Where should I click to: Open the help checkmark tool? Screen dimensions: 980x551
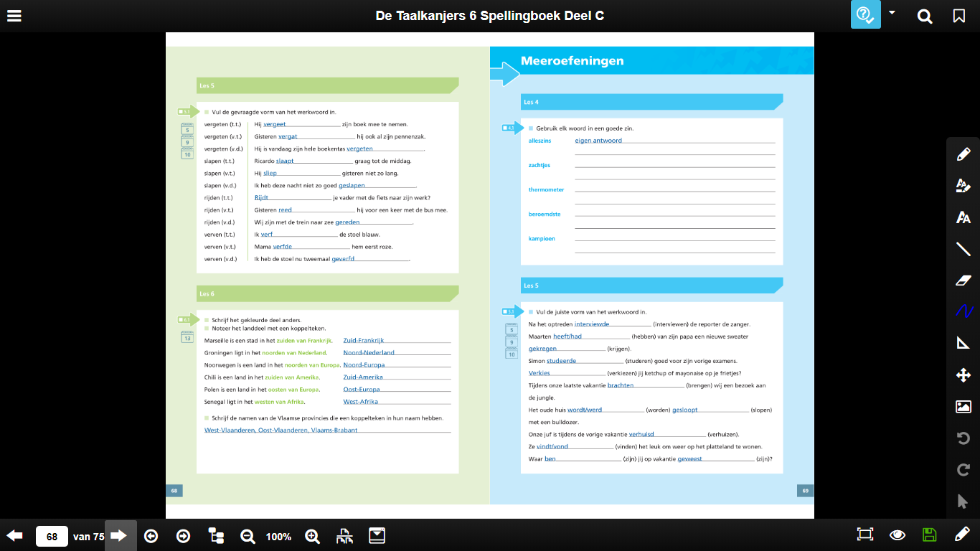[865, 15]
